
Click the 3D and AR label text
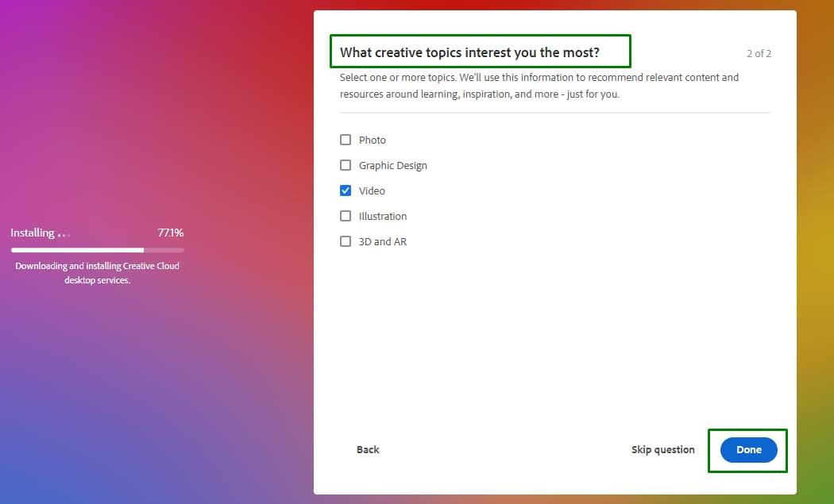click(x=382, y=241)
